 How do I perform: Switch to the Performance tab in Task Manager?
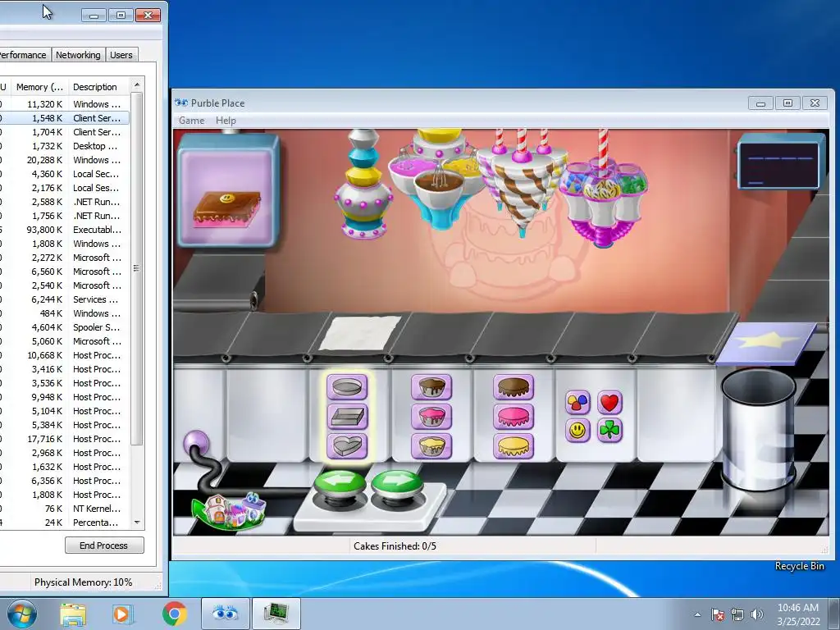click(24, 55)
